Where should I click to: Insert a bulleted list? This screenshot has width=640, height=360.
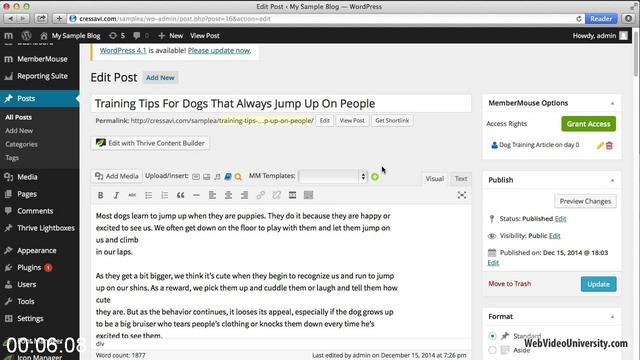(x=149, y=195)
